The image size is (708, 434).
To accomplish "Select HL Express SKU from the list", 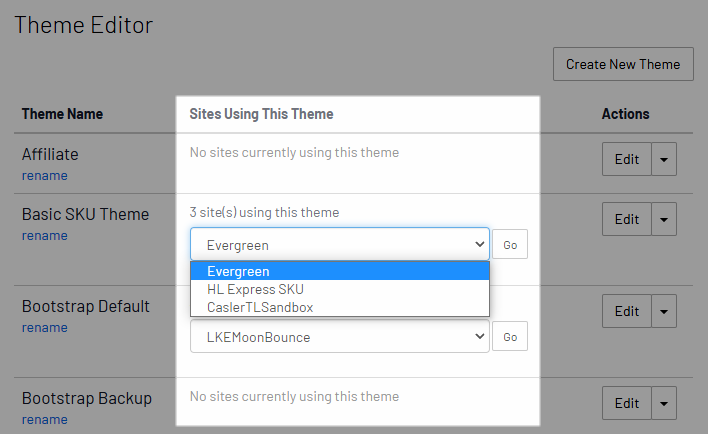I will [x=340, y=289].
